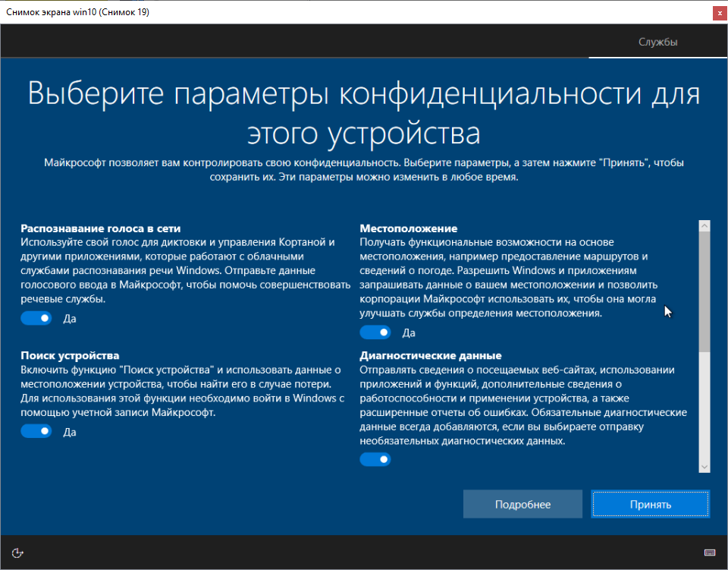Toggle the Диагностические данные switch

click(x=375, y=459)
